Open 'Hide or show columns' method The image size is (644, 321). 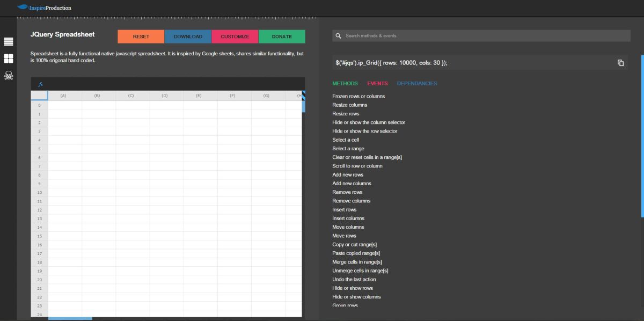(x=356, y=297)
